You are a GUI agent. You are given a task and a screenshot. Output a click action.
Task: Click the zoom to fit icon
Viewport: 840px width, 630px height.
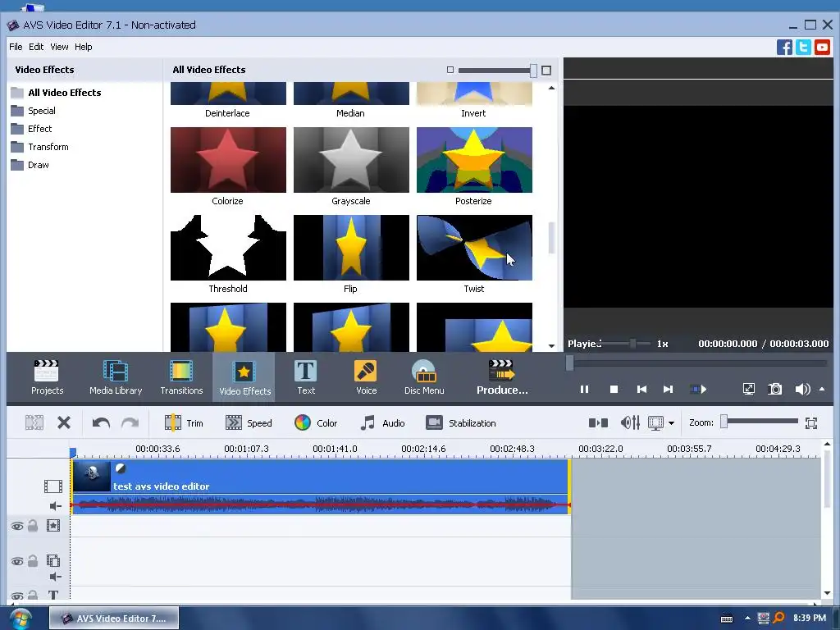tap(811, 423)
